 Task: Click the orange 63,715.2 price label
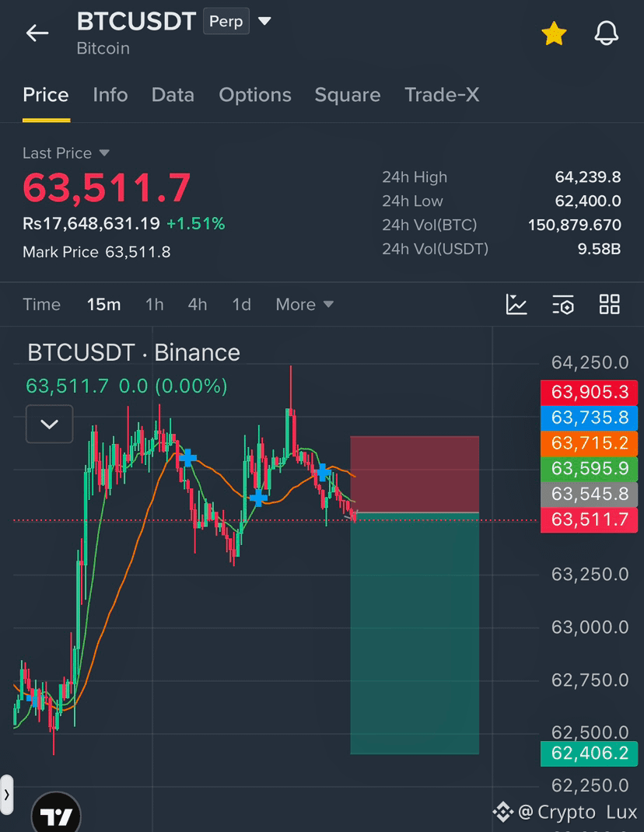tap(590, 443)
